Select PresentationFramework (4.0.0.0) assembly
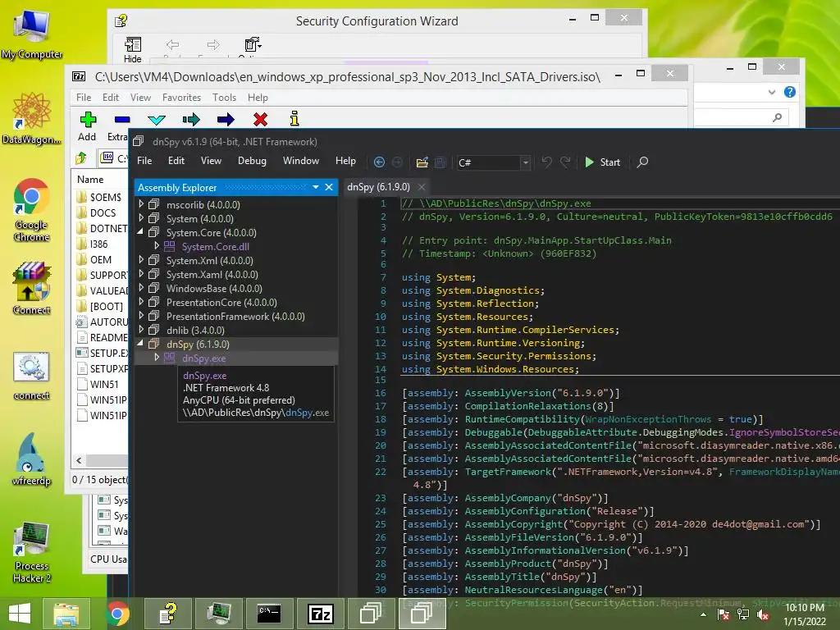 coord(235,317)
